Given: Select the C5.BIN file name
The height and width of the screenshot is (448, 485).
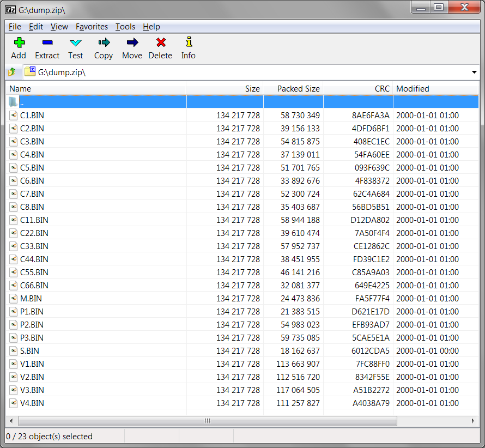Looking at the screenshot, I should click(x=32, y=168).
